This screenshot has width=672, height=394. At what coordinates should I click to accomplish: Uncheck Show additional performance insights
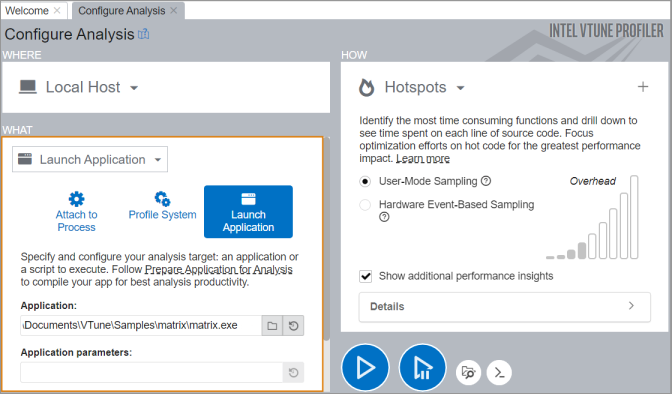coord(366,276)
